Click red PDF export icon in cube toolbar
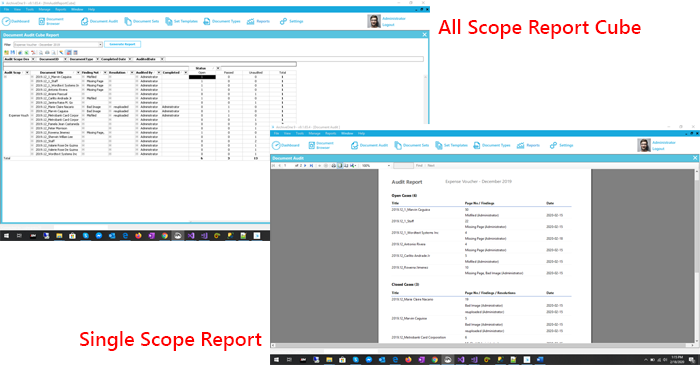Viewport: 700px width, 365px height. 33,53
